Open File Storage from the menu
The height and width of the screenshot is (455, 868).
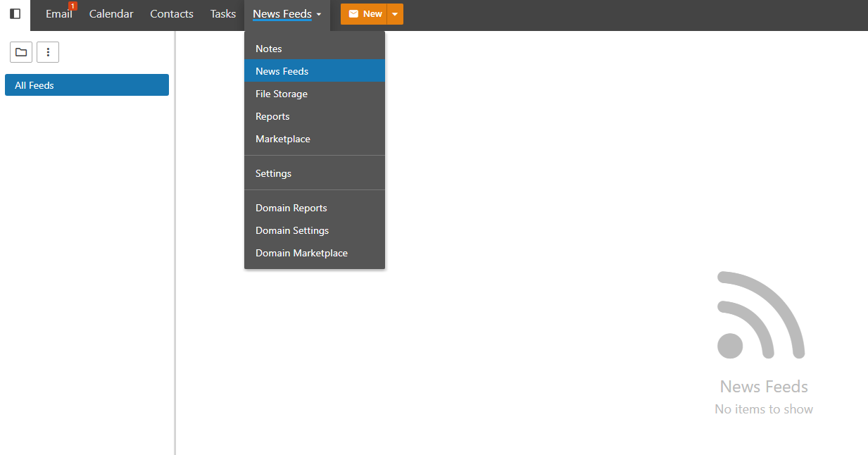[x=282, y=94]
